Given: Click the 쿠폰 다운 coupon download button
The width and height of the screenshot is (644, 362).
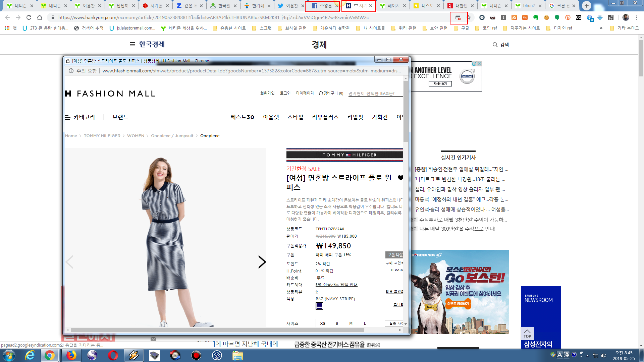Looking at the screenshot, I should 394,255.
